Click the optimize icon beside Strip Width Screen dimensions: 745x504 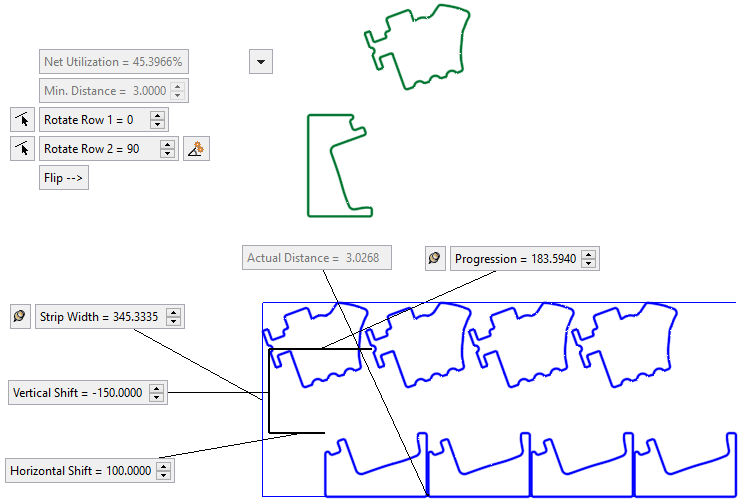pos(20,316)
